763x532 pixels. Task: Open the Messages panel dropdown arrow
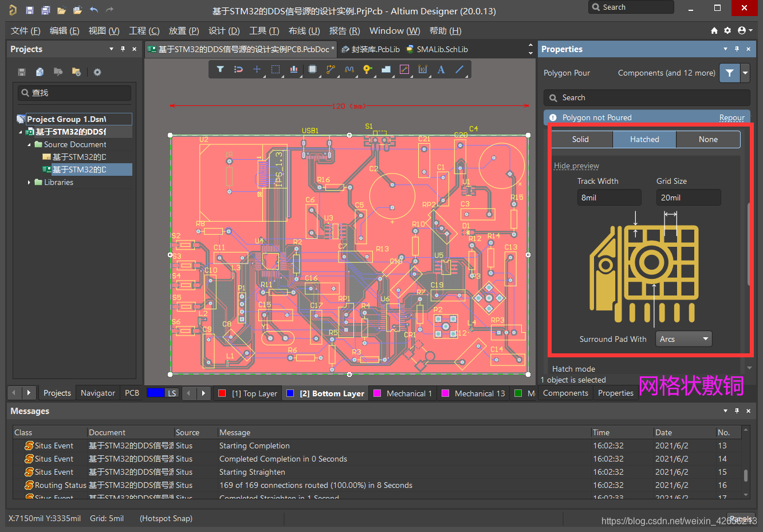(x=725, y=411)
